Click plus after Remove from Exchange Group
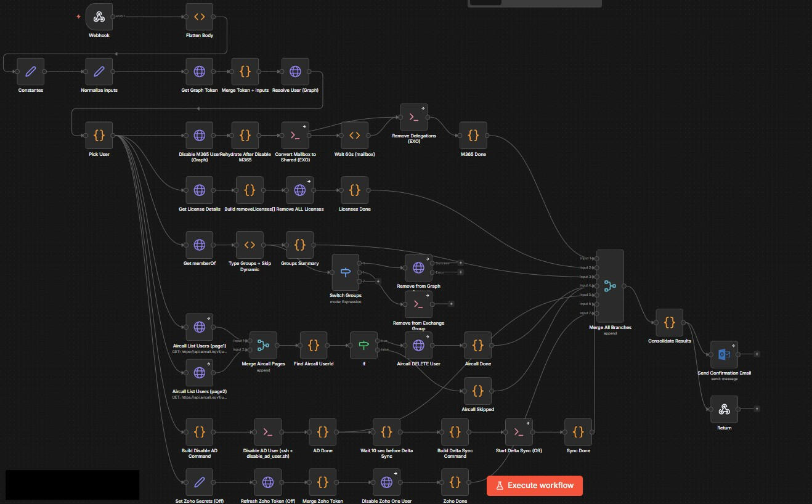Image resolution: width=812 pixels, height=504 pixels. (451, 304)
